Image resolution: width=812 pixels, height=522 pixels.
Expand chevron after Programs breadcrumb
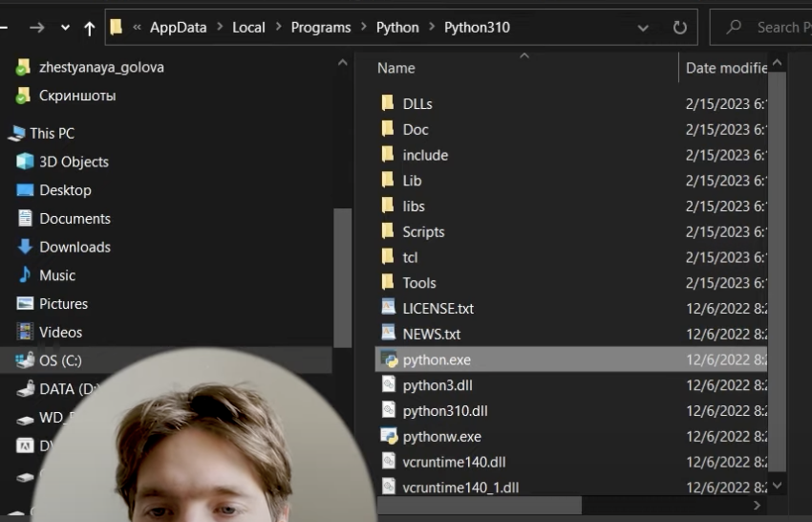[364, 27]
